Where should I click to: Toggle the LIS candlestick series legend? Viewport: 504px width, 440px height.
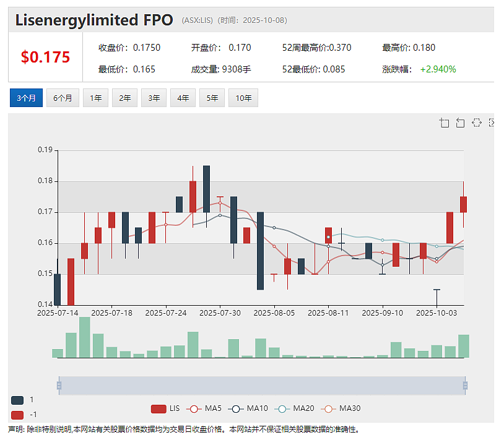(x=165, y=408)
